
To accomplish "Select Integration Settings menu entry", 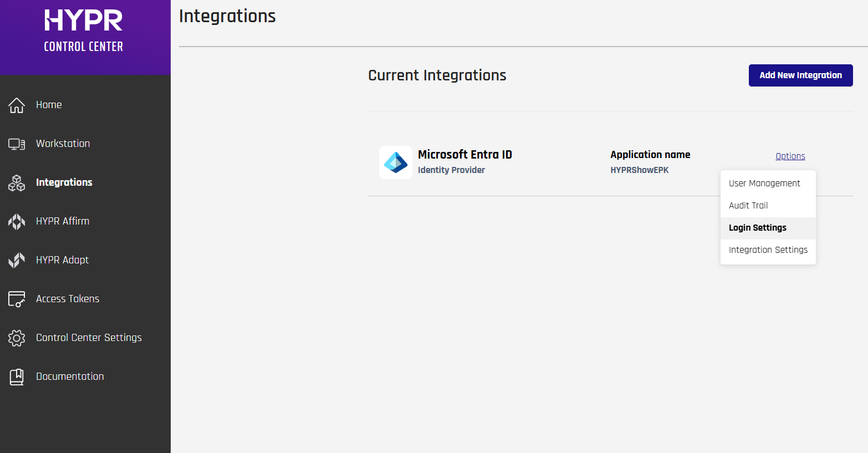I will coord(768,250).
